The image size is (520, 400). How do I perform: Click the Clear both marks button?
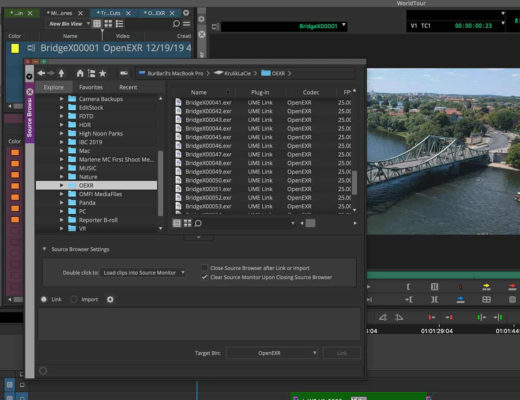click(434, 299)
